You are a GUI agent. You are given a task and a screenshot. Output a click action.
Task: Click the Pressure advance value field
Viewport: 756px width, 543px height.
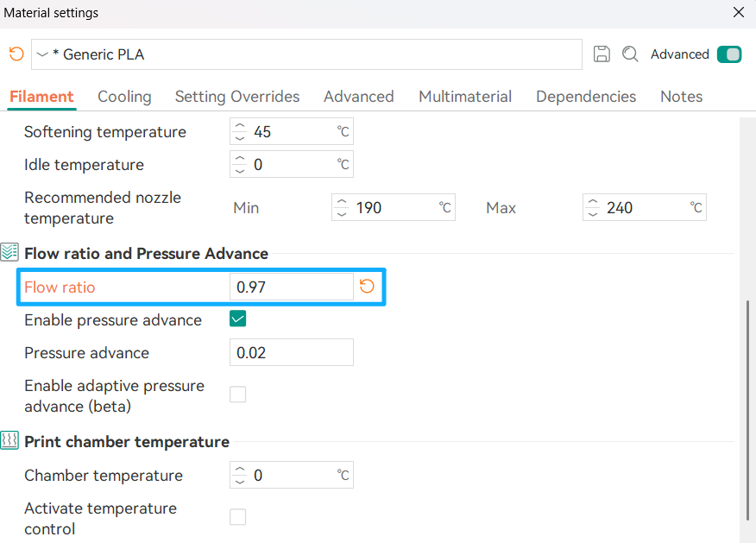pos(291,352)
